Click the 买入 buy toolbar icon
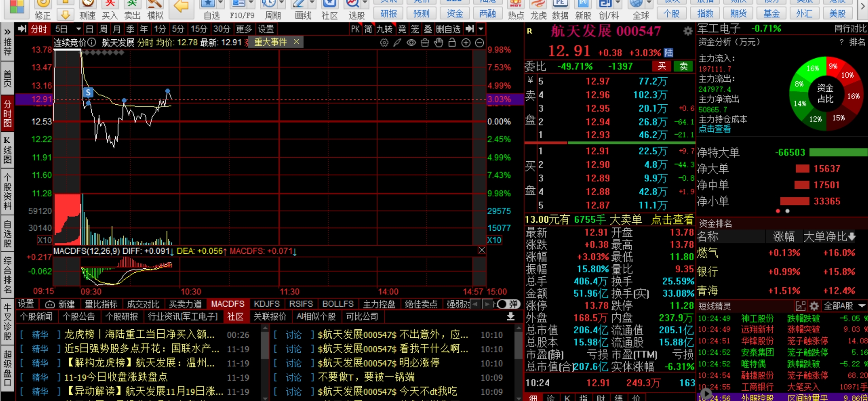 110,5
